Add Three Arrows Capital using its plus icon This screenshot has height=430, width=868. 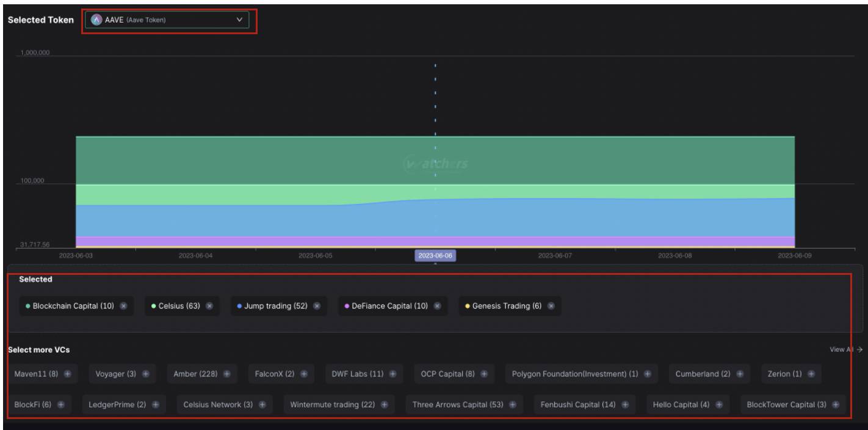[512, 404]
